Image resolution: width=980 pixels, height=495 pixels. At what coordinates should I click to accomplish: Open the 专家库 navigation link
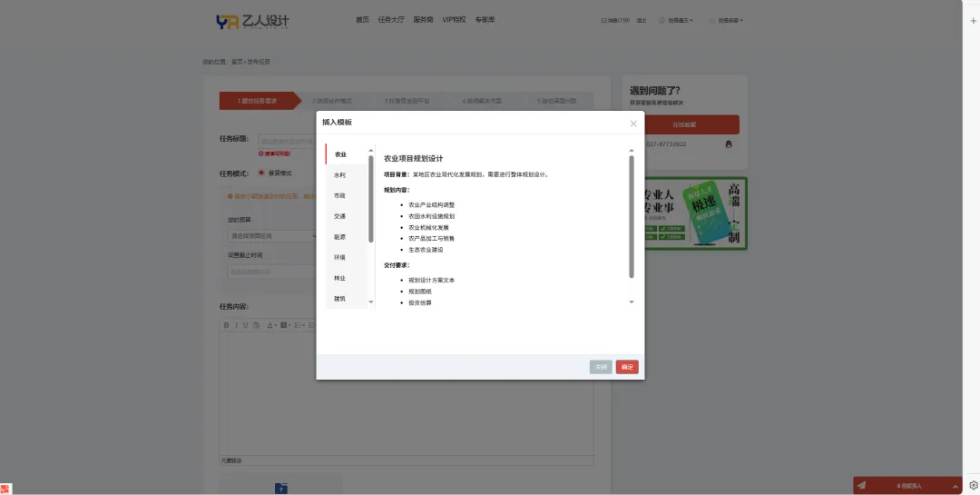click(x=485, y=20)
